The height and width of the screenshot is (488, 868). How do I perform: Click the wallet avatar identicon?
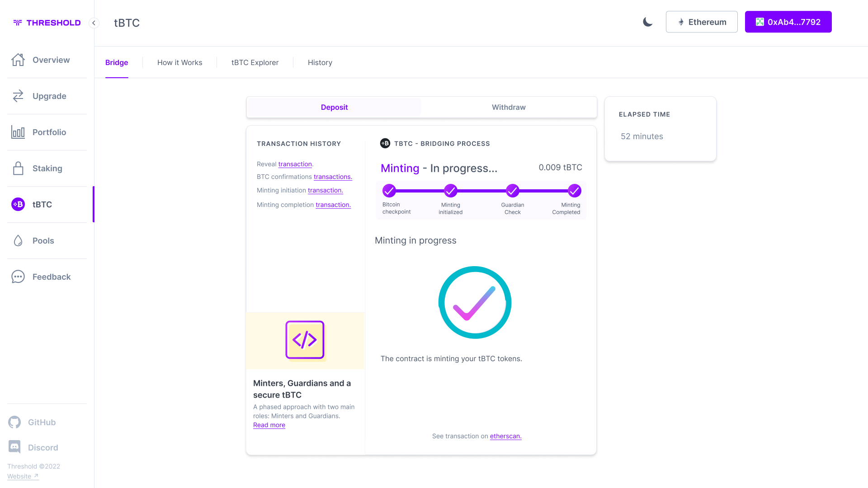760,22
